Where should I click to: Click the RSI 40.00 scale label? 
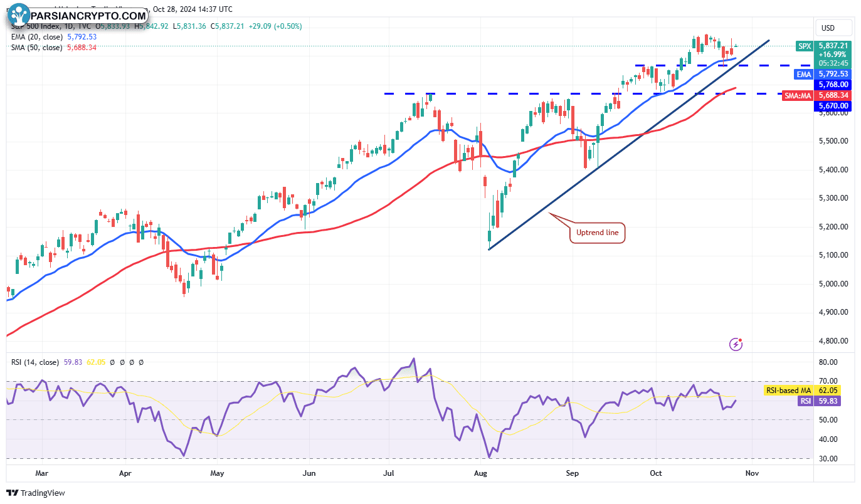pos(828,439)
